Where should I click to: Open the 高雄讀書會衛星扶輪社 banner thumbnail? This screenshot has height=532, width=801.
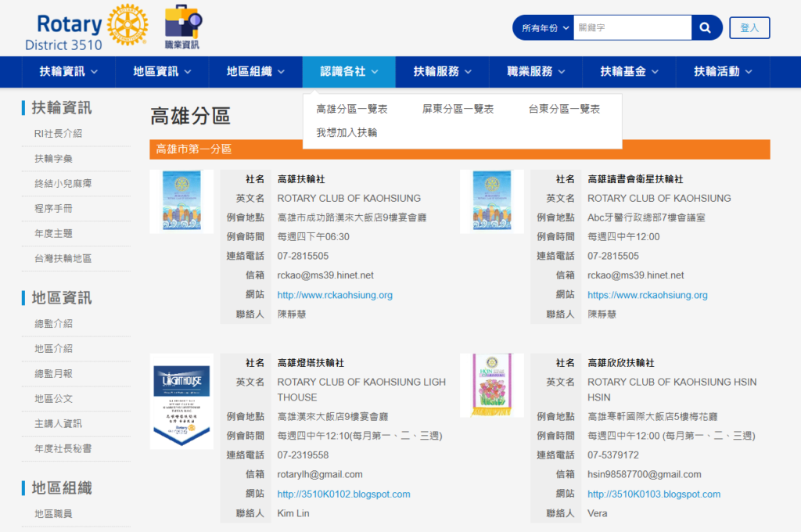491,201
